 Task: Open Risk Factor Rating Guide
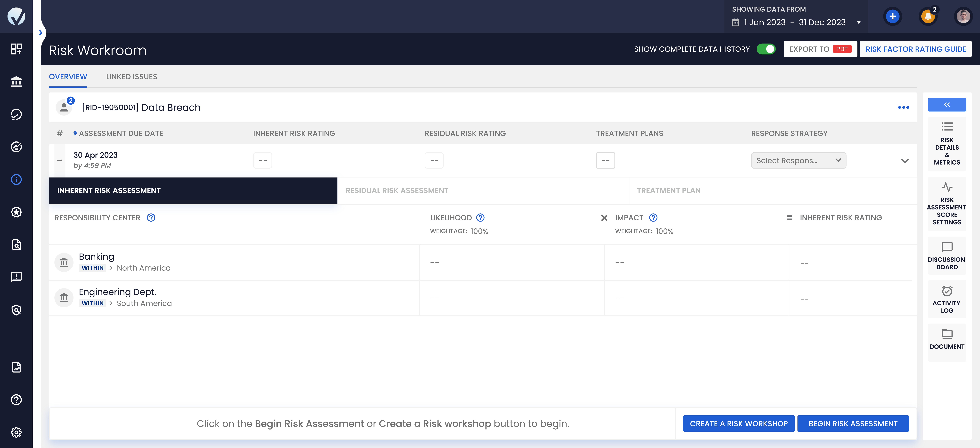916,49
